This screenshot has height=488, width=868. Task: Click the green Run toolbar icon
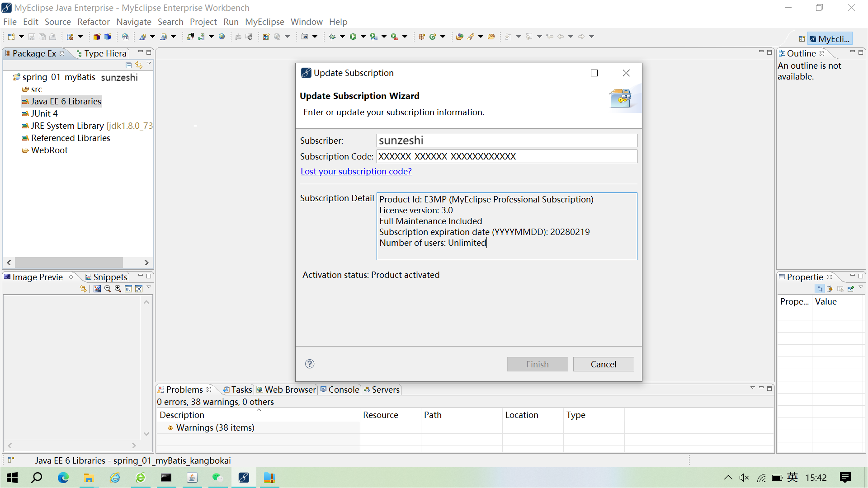click(353, 37)
